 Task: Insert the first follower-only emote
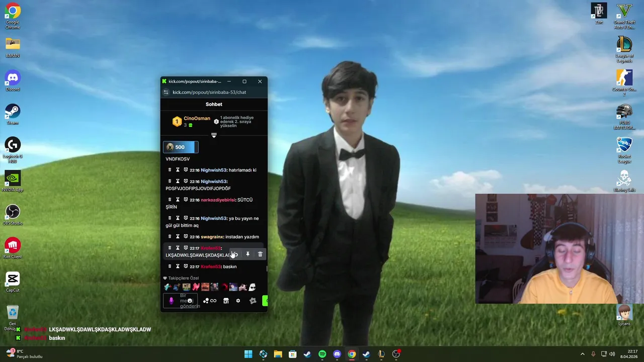point(167,287)
